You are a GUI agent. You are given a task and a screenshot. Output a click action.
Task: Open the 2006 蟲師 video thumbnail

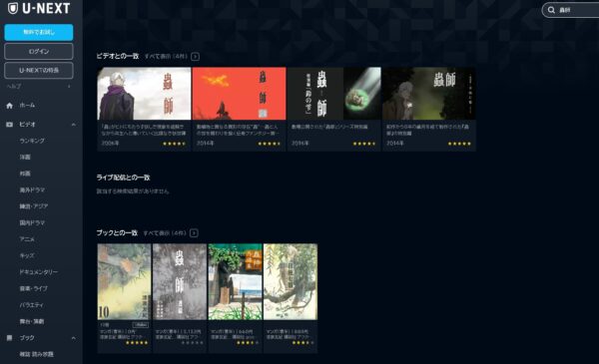[x=144, y=94]
